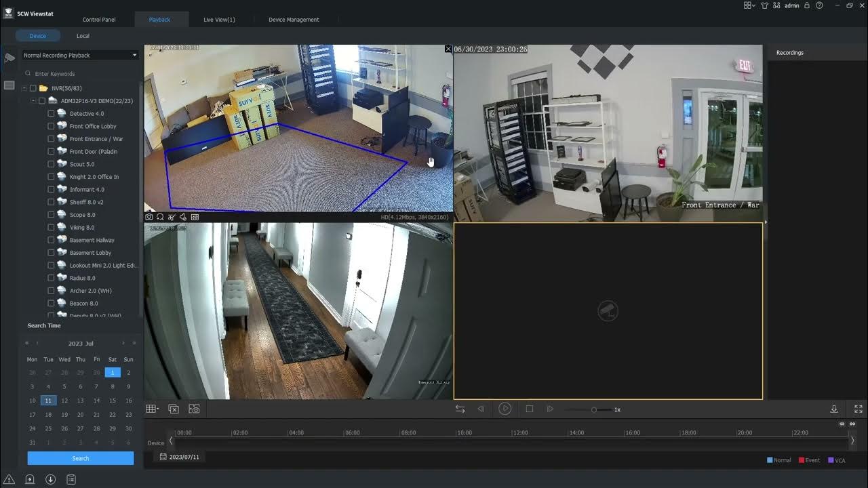The height and width of the screenshot is (488, 868).
Task: Click the Enter Keywords search field
Action: pos(80,73)
